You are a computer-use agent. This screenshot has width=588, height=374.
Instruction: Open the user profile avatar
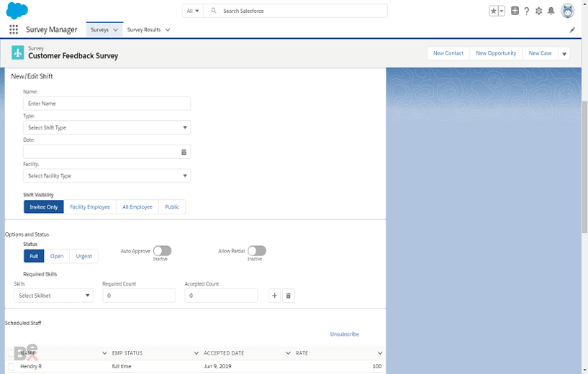point(567,11)
